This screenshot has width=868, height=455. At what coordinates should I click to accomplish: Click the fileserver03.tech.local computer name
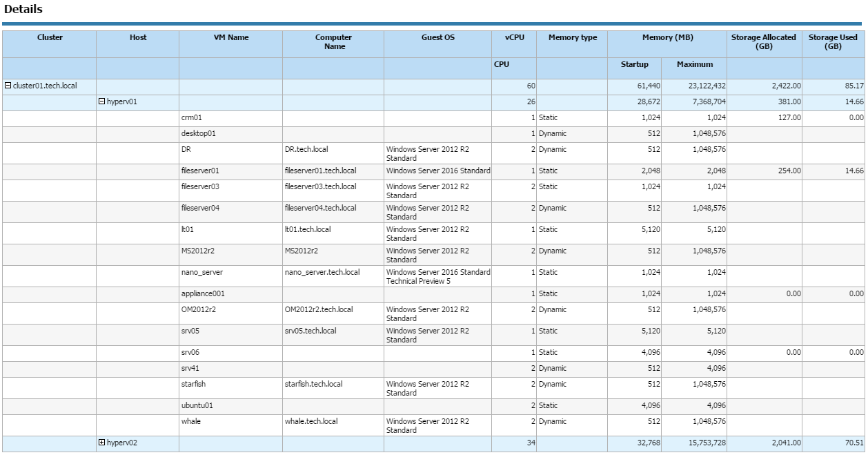321,186
